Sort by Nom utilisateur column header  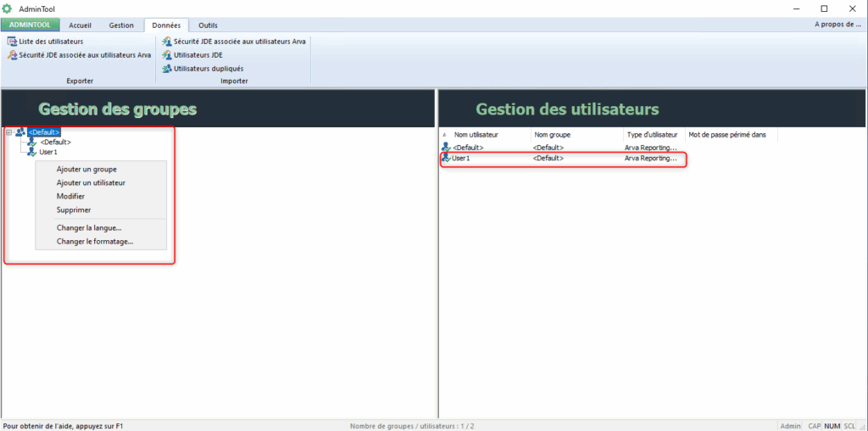point(476,134)
